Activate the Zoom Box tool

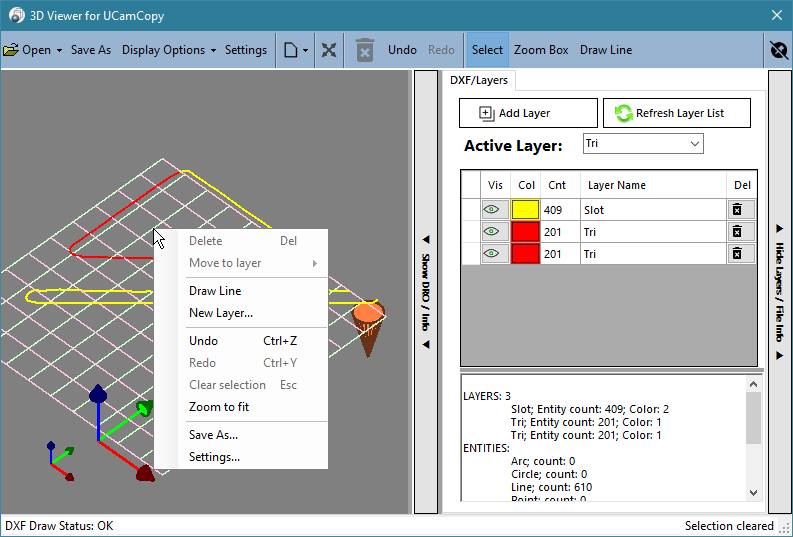click(541, 50)
